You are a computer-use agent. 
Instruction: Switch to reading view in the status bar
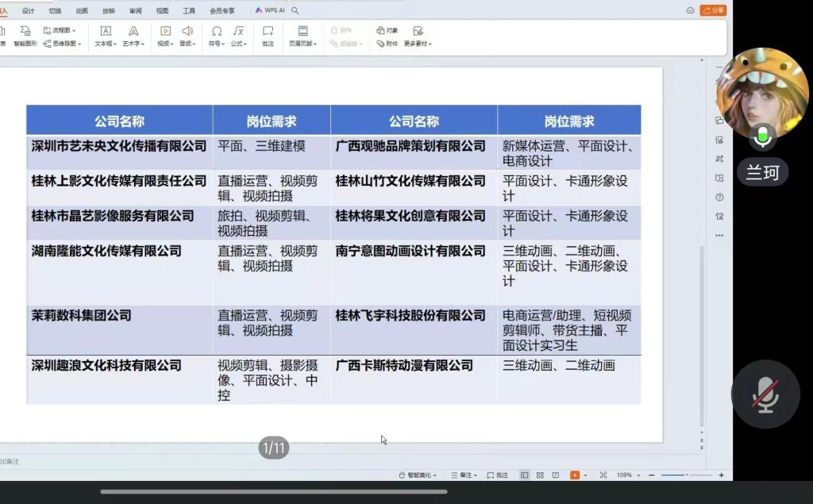point(555,475)
